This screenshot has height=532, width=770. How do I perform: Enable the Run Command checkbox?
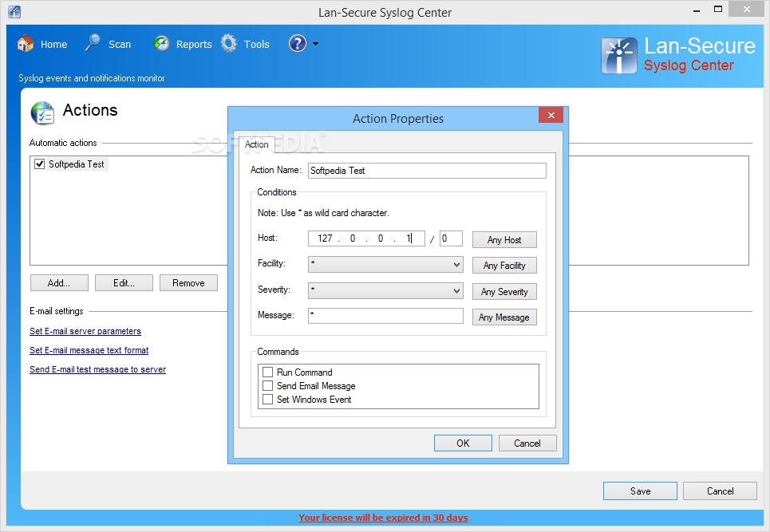(267, 372)
